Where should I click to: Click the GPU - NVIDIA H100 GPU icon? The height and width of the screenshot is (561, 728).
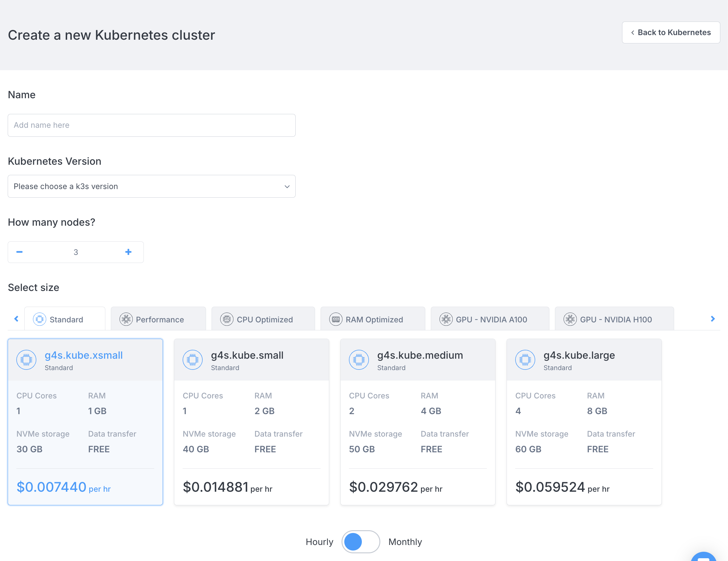point(571,319)
